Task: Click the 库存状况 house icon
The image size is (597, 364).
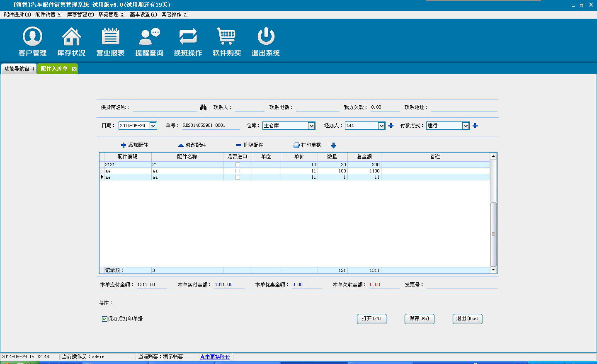Action: click(71, 36)
